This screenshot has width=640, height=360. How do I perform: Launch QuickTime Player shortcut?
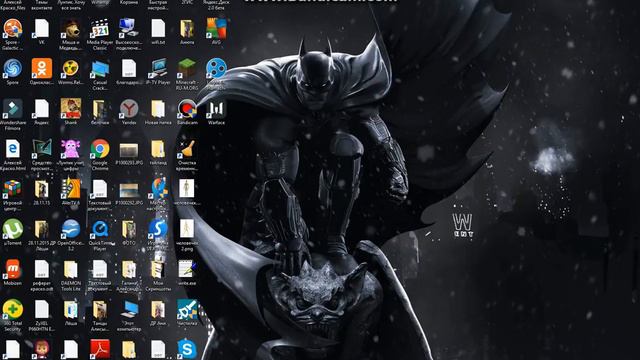100,229
